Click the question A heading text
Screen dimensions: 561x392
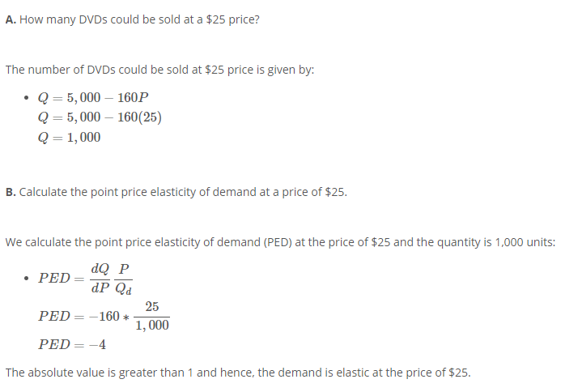click(133, 19)
